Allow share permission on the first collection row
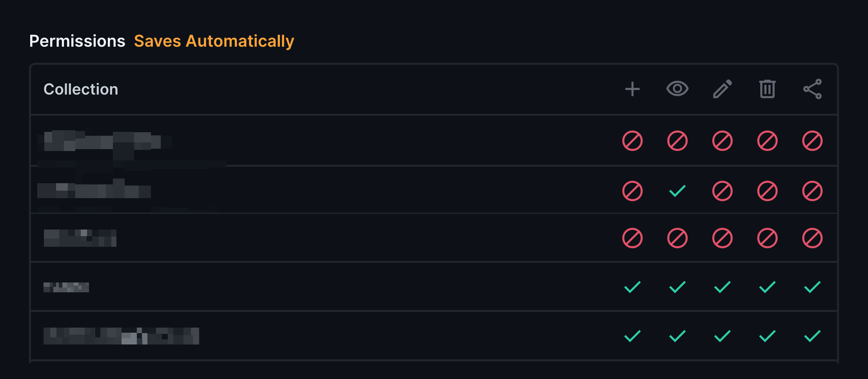Viewport: 868px width, 379px height. [x=812, y=141]
